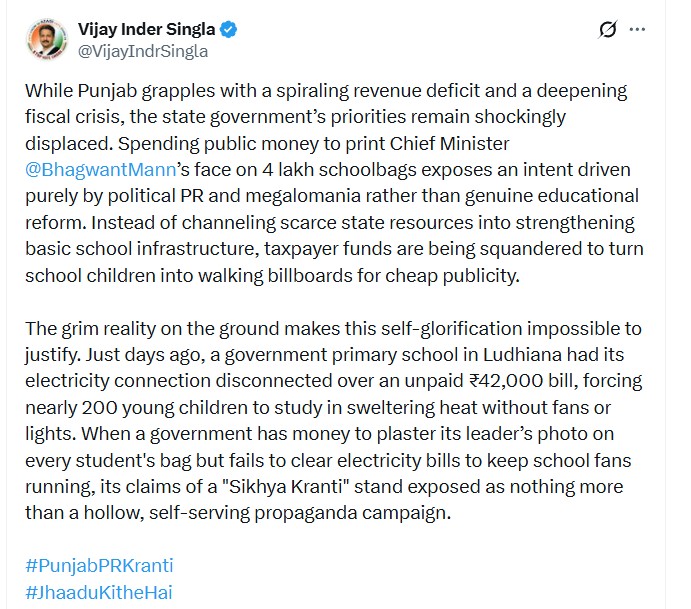This screenshot has height=609, width=691.
Task: Open the #JhaaduKitheHai hashtag
Action: tap(99, 592)
